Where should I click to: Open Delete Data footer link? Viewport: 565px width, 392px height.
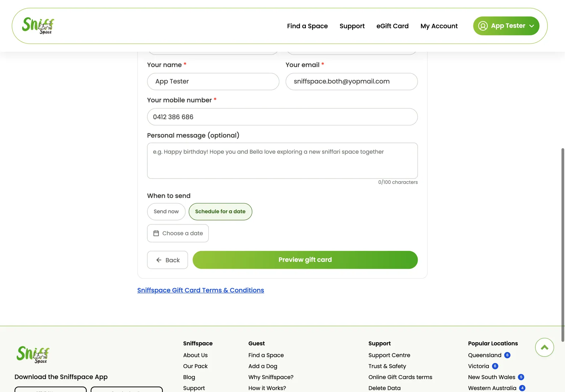pos(384,388)
